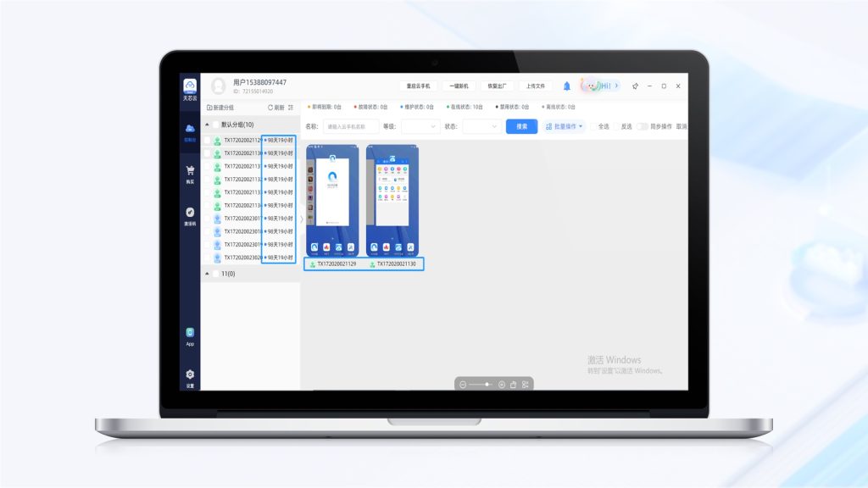Check the 默认分组(10) group checkbox

215,125
